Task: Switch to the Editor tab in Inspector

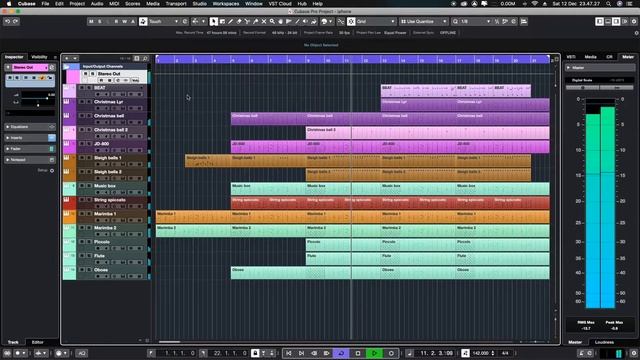Action: click(x=38, y=342)
